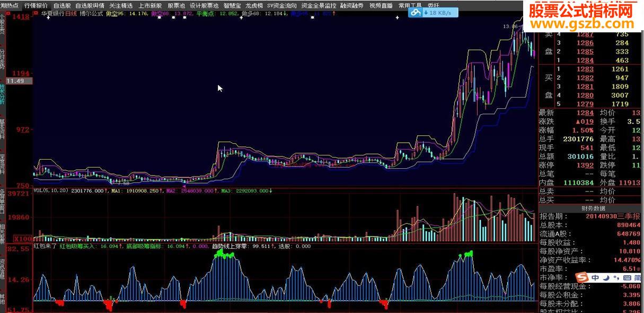Open the 龙虎榜 menu item
644x313 pixels.
254,5
